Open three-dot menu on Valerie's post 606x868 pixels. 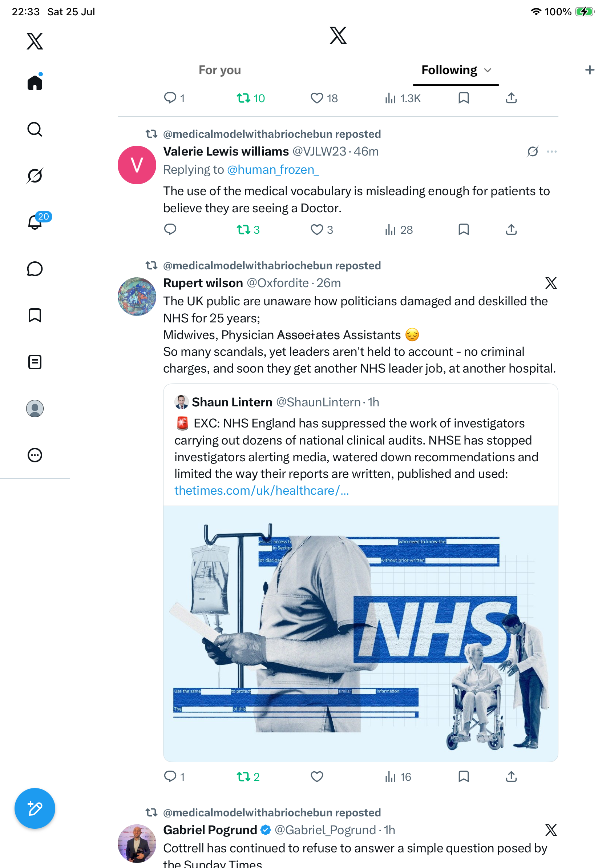click(552, 152)
